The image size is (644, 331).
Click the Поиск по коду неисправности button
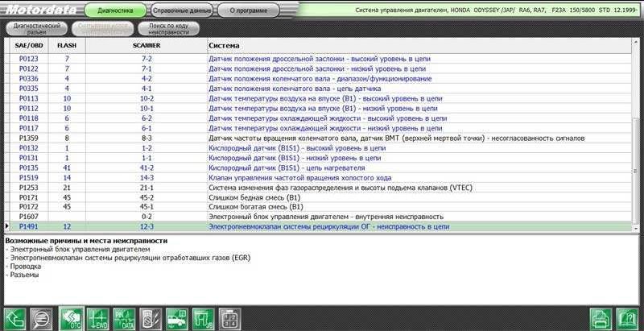tap(169, 28)
